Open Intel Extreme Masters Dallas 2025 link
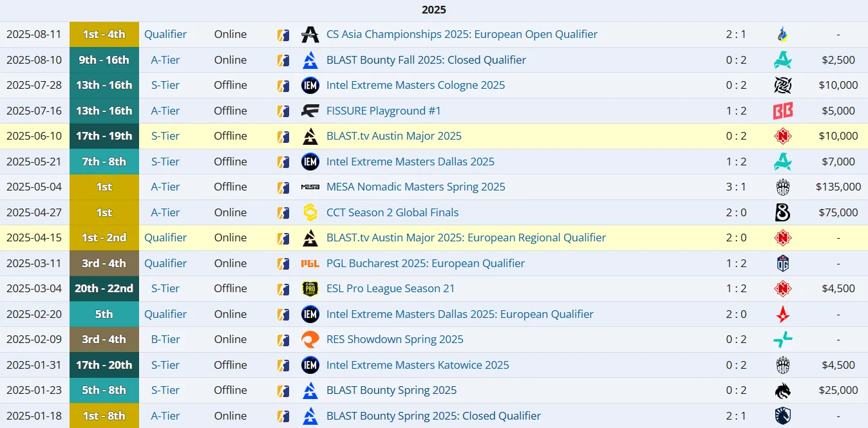 pyautogui.click(x=410, y=162)
